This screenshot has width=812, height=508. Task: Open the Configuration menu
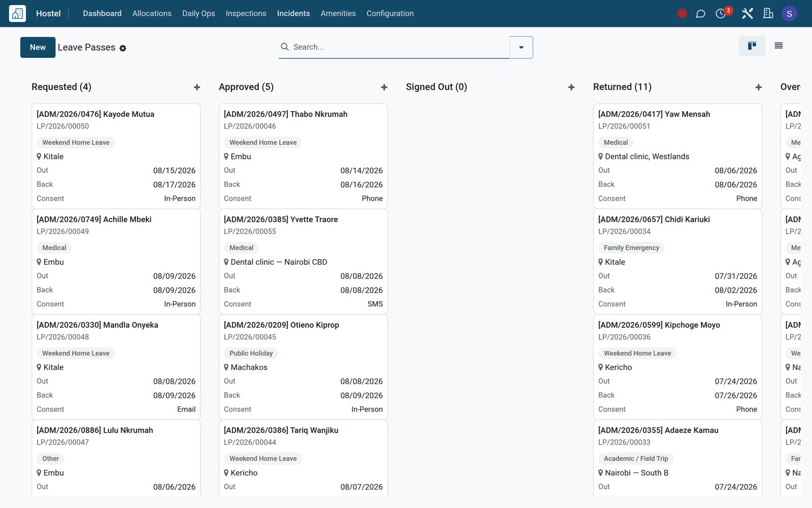click(390, 14)
